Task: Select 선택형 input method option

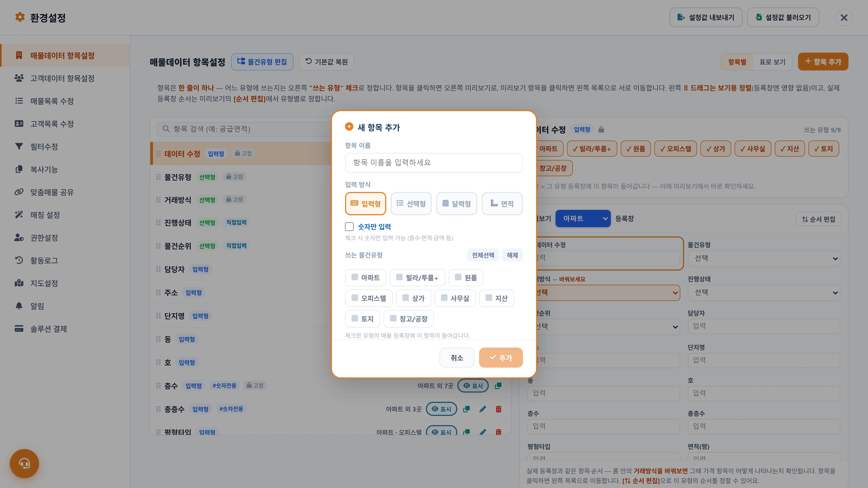Action: pos(411,203)
